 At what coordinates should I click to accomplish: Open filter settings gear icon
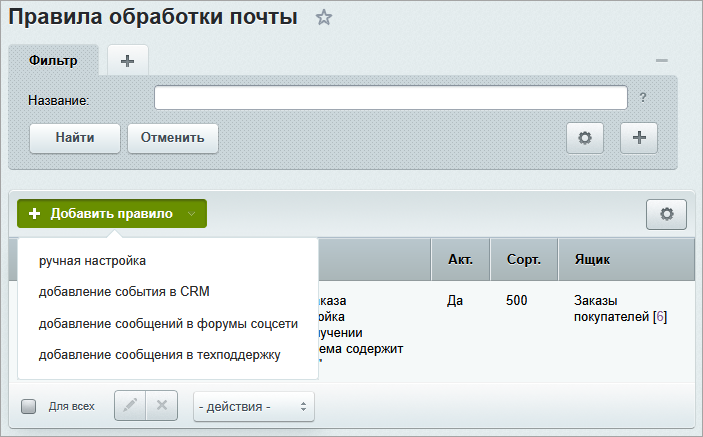[585, 138]
